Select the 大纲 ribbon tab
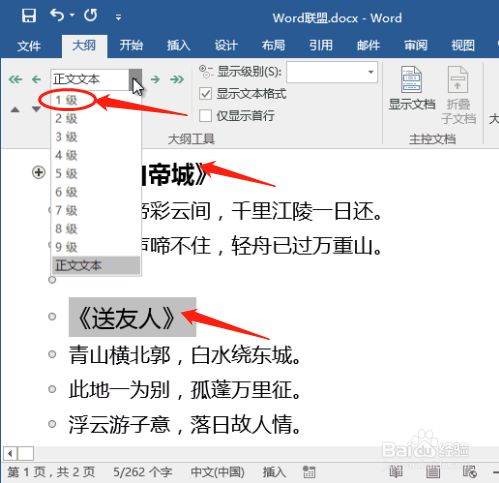The height and width of the screenshot is (483, 499). tap(84, 45)
